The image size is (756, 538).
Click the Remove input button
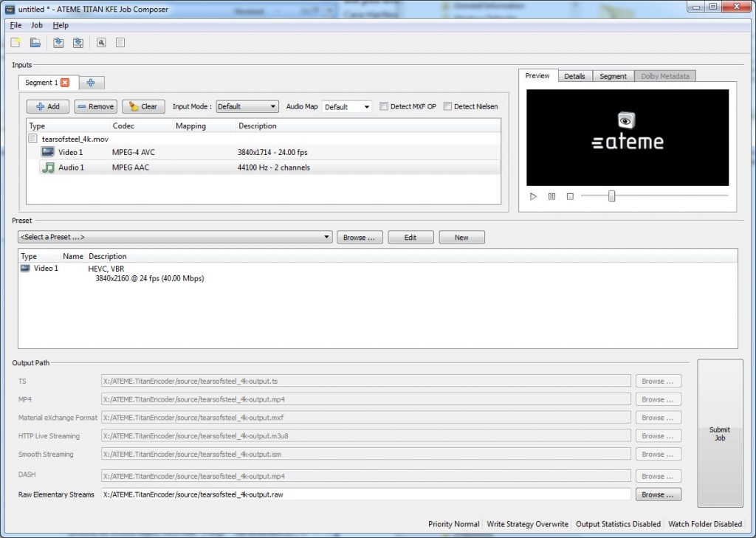96,106
